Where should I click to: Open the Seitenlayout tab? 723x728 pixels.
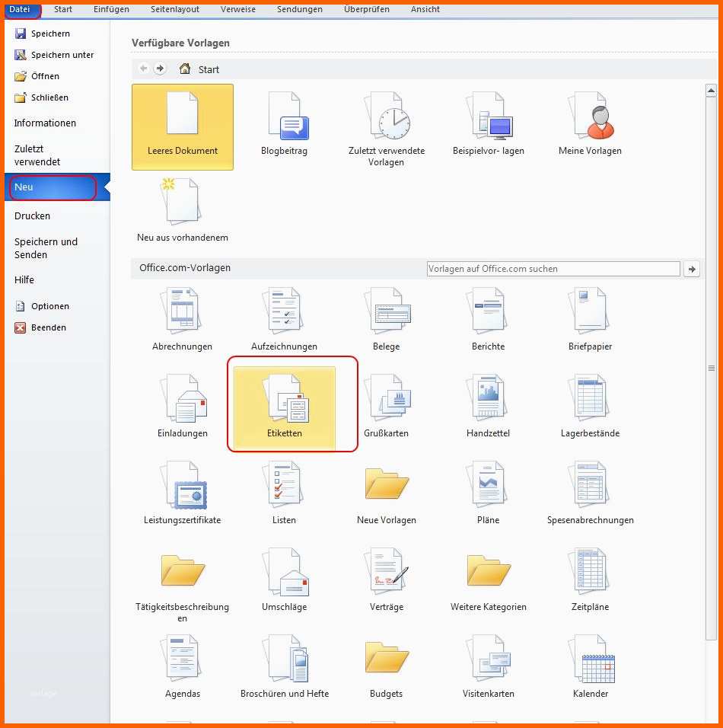[x=175, y=9]
